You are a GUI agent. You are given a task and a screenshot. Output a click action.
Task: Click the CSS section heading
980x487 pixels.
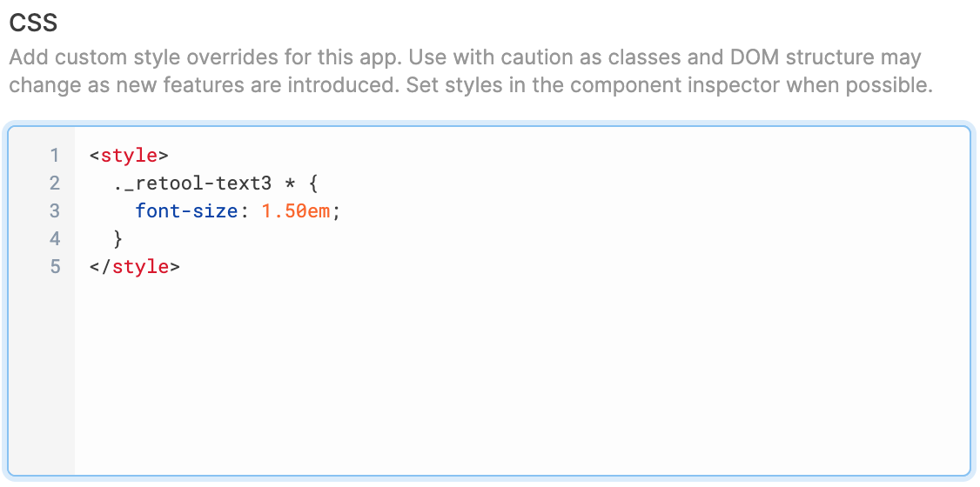click(x=33, y=23)
